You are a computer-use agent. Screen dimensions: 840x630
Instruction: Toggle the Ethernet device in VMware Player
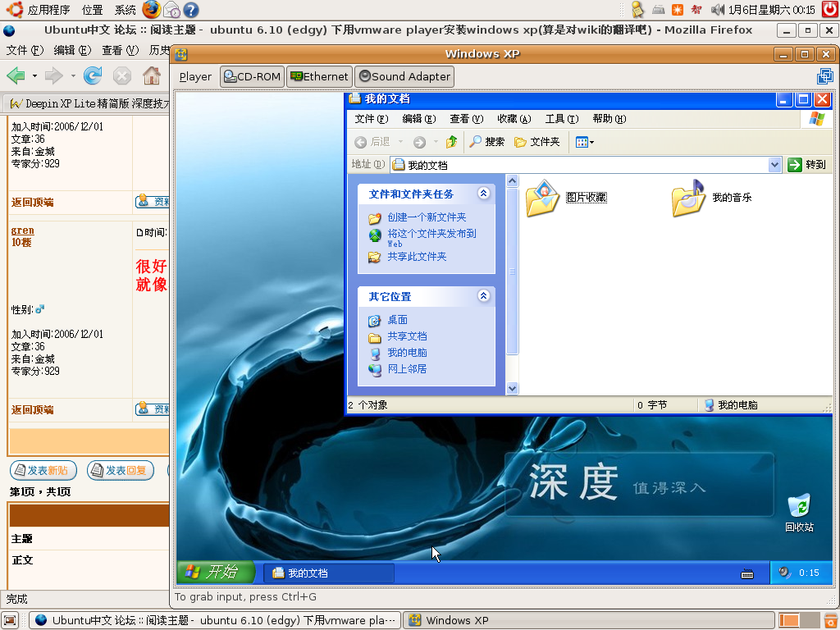click(319, 76)
